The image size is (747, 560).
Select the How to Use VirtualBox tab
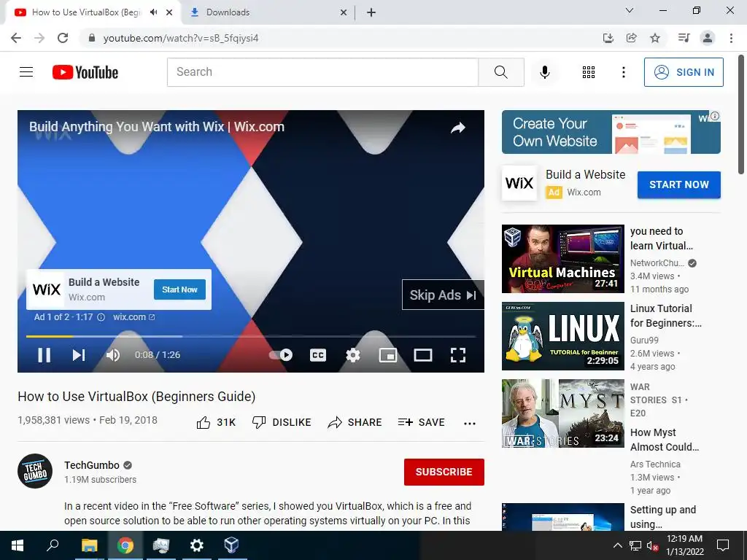point(87,12)
